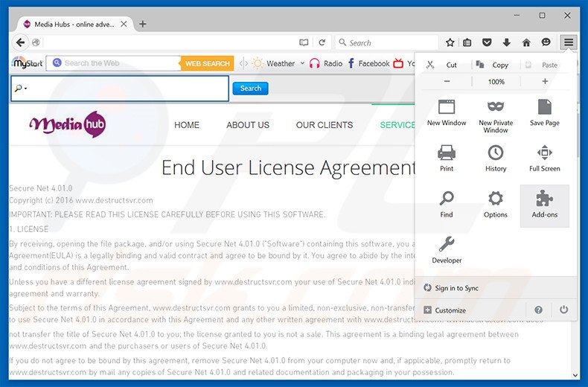Screen dimensions: 588x387
Task: Click the MyStart logo
Action: [28, 63]
